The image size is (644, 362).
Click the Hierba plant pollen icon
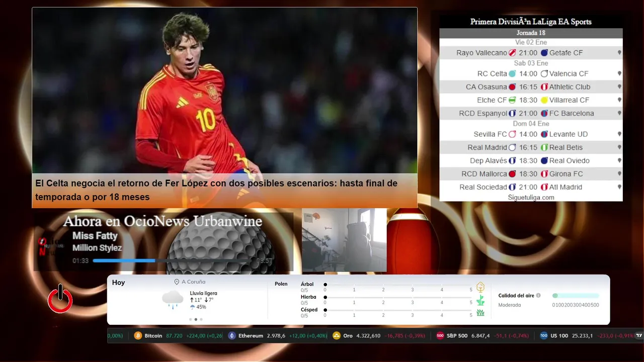pyautogui.click(x=480, y=300)
